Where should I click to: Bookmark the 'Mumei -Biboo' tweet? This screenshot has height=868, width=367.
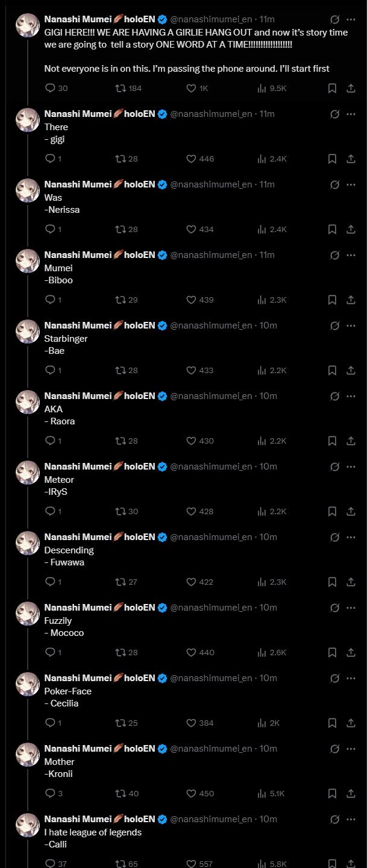pos(331,300)
